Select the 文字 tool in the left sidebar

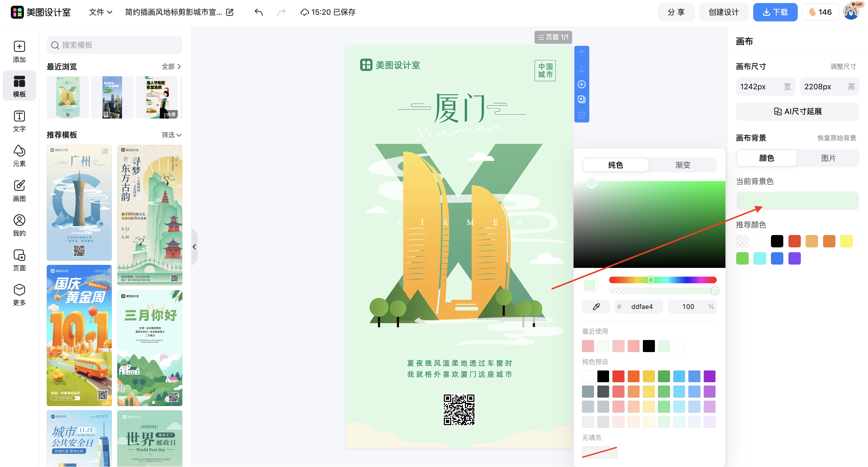(x=19, y=121)
